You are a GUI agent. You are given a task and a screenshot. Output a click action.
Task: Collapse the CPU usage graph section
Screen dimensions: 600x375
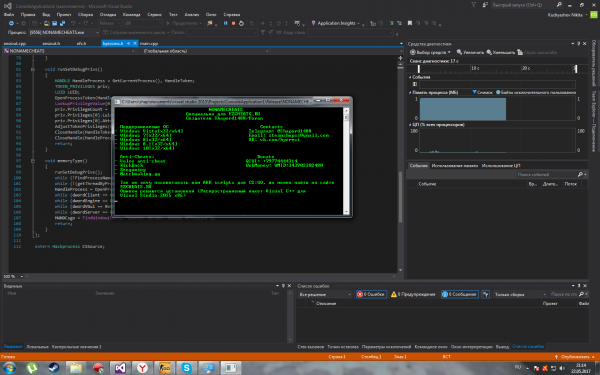(410, 125)
